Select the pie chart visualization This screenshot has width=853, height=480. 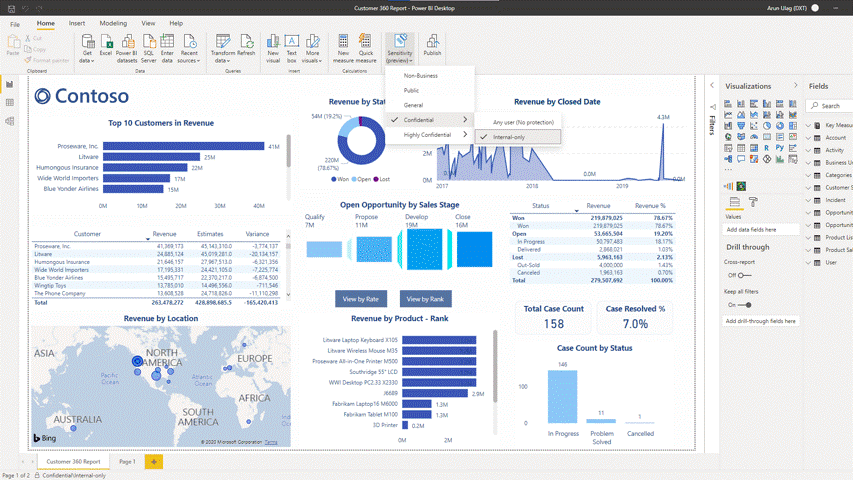pos(767,125)
